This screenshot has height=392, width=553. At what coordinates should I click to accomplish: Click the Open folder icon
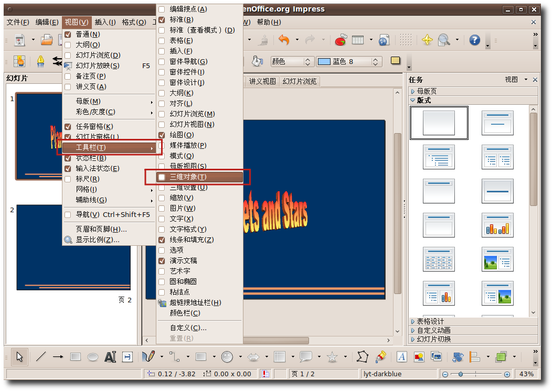pos(46,40)
